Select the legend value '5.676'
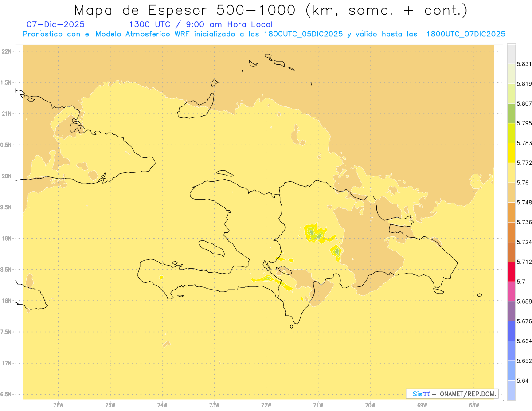Image resolution: width=532 pixels, height=411 pixels. pyautogui.click(x=524, y=321)
